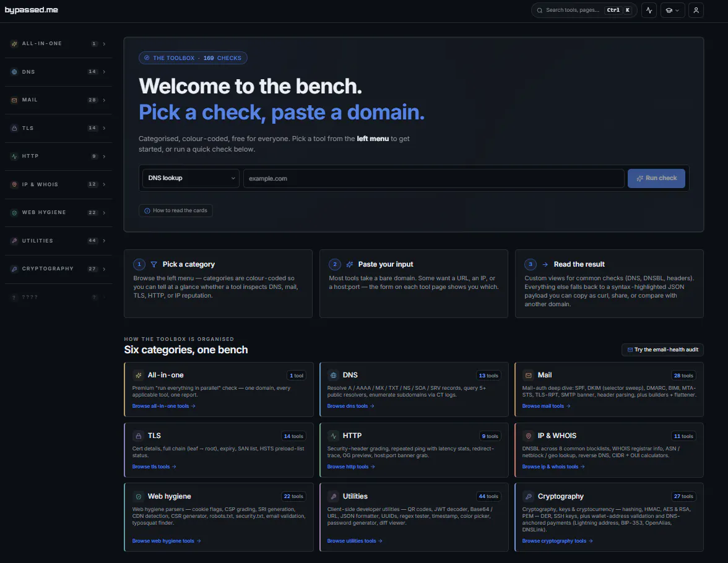This screenshot has width=728, height=563.
Task: Click the Cryptography key sidebar icon
Action: tap(14, 269)
